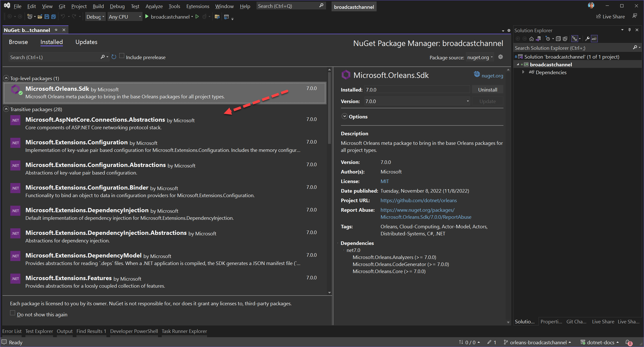Open Solution Explorer Properties wrench icon
The image size is (644, 347).
point(587,38)
